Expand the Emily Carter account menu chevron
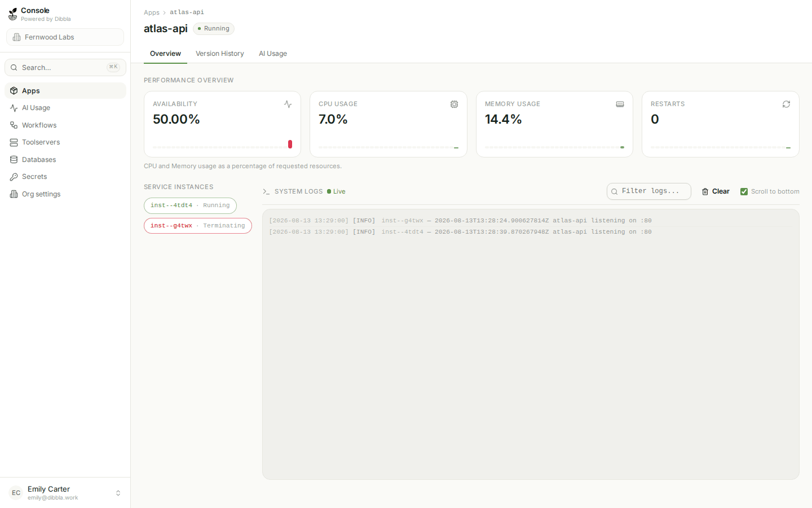 [118, 493]
